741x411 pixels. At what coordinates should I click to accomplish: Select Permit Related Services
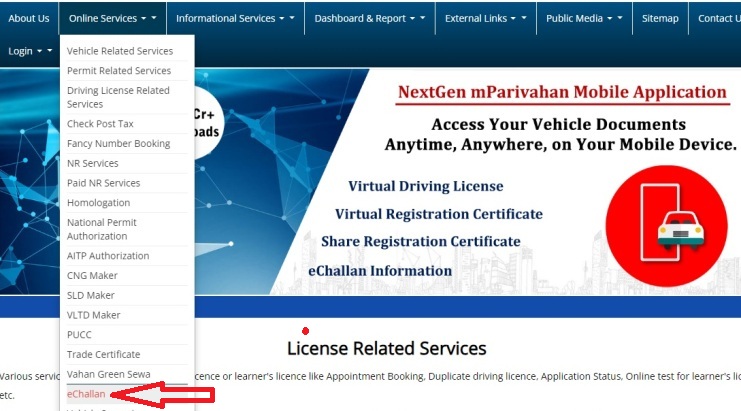coord(119,71)
